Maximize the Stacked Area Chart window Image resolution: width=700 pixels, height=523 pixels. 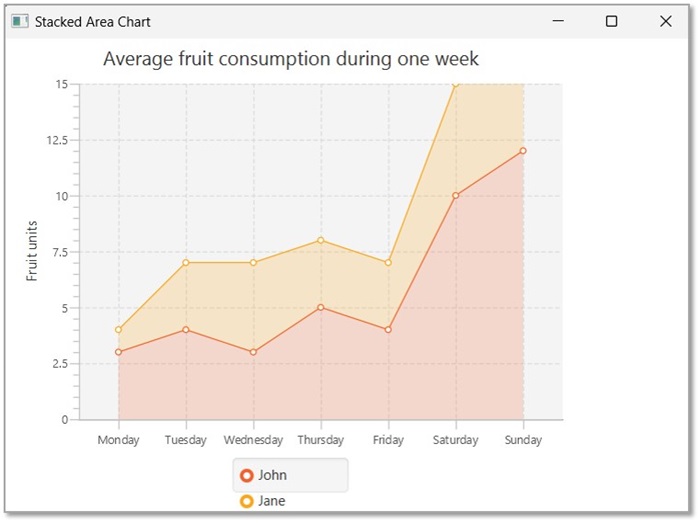pos(612,21)
